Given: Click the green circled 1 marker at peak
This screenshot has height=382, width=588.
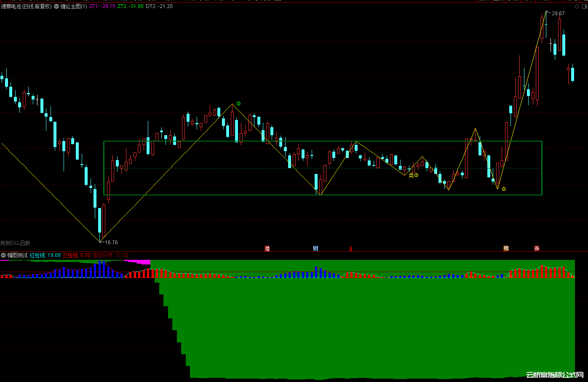Looking at the screenshot, I should coord(238,103).
